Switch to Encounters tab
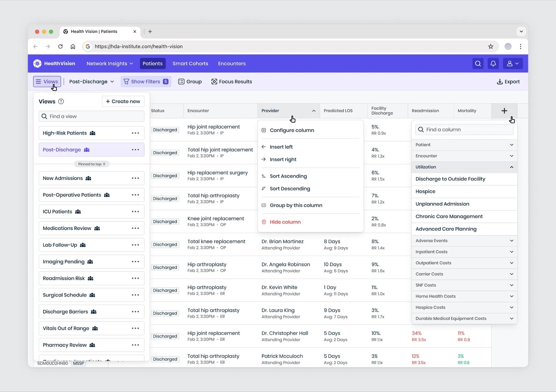Image resolution: width=556 pixels, height=392 pixels. tap(232, 64)
